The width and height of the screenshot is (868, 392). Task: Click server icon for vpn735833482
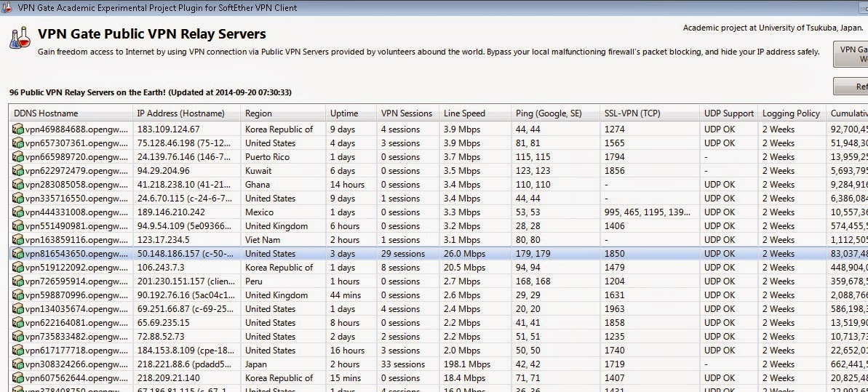[17, 337]
